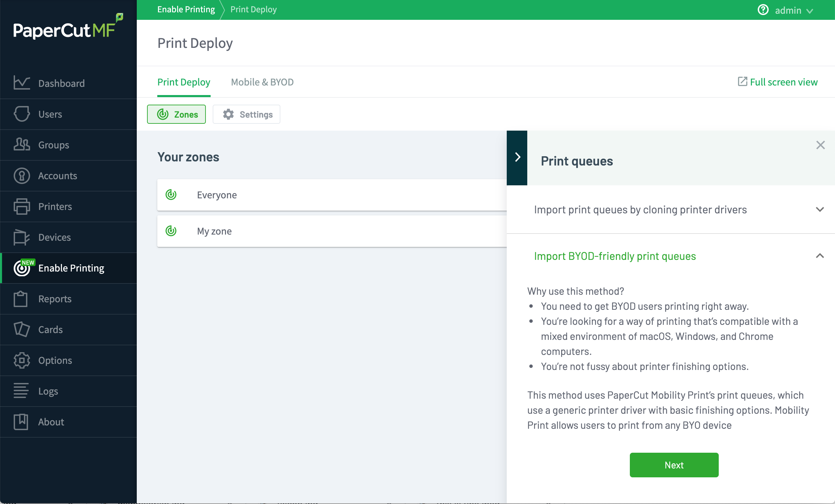Go to Dashboard in sidebar
Image resolution: width=835 pixels, height=504 pixels.
pyautogui.click(x=68, y=83)
